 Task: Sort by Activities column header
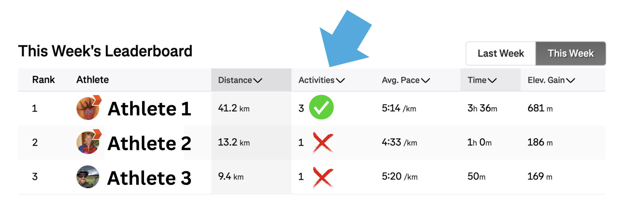point(321,80)
